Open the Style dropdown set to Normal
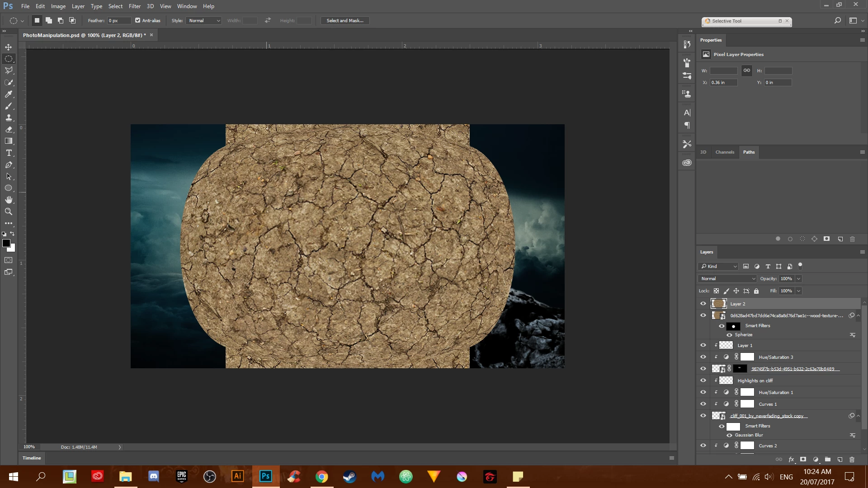 coord(204,20)
